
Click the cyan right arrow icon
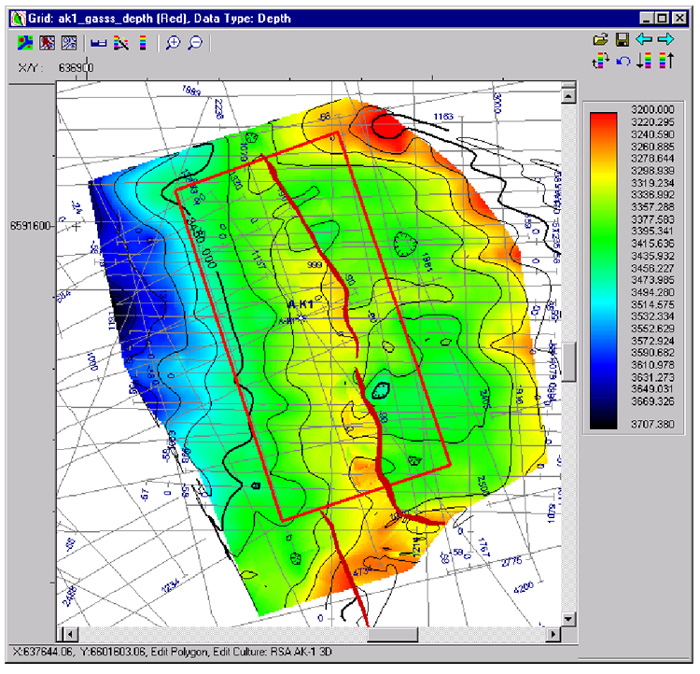(x=666, y=40)
